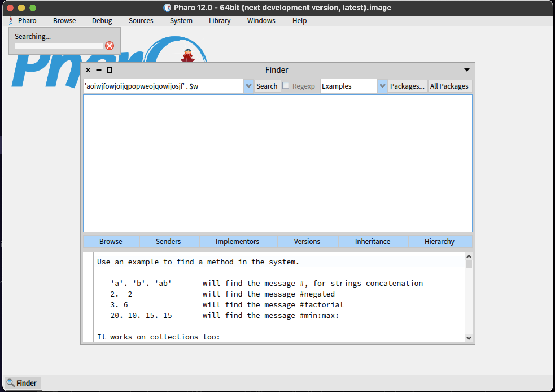Viewport: 555px width, 392px height.
Task: Open the Windows menu
Action: 261,21
